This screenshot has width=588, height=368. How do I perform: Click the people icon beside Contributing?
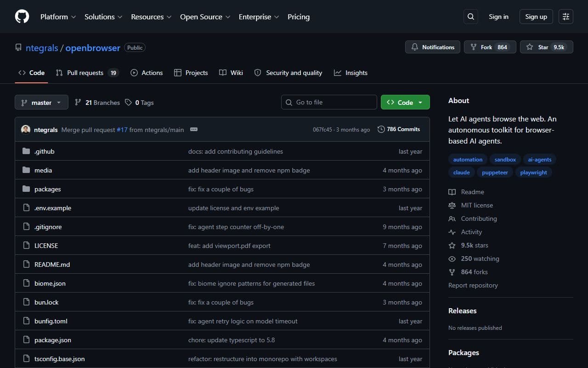tap(452, 218)
